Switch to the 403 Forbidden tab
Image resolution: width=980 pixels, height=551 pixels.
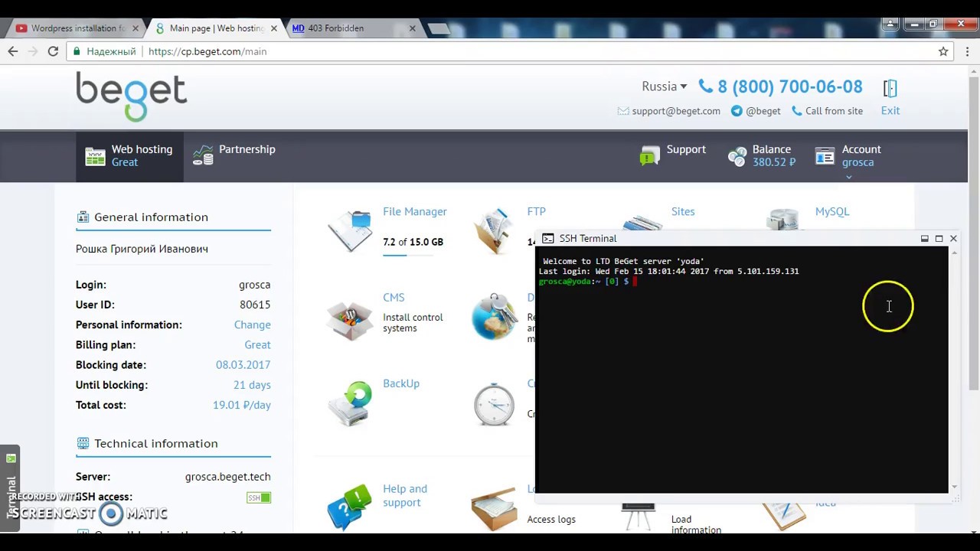point(349,28)
